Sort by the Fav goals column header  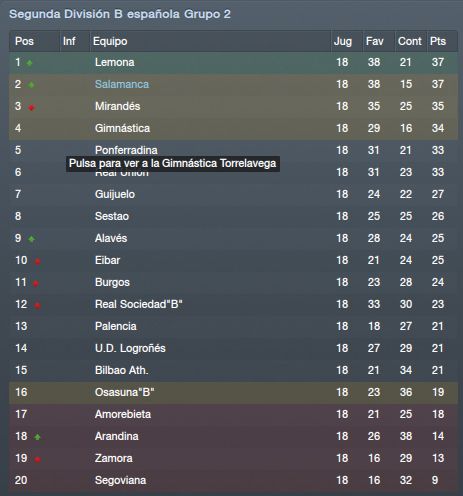(x=374, y=41)
